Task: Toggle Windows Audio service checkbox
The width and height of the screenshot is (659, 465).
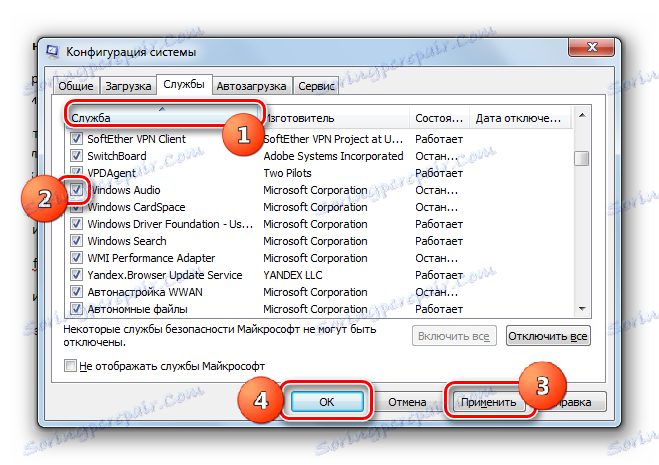Action: (x=76, y=190)
